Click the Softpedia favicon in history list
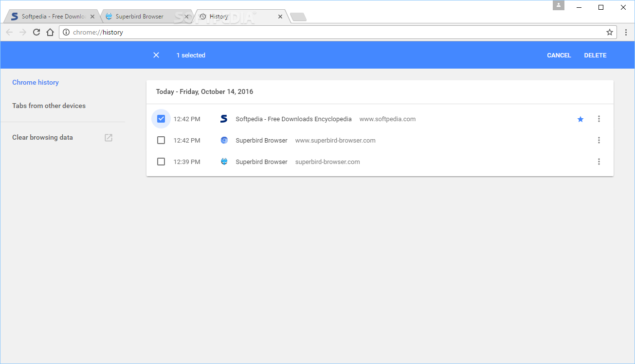 tap(224, 119)
